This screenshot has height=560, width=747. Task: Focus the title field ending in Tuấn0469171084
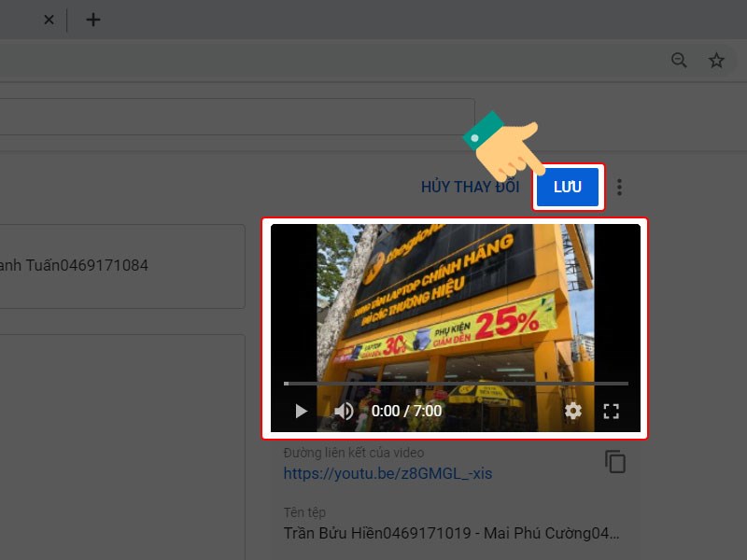click(x=121, y=266)
